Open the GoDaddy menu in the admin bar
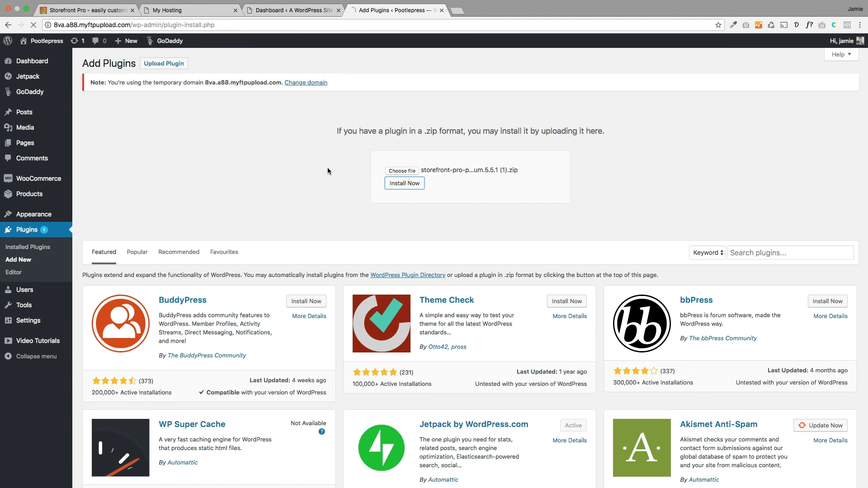Viewport: 868px width, 488px height. [x=165, y=41]
